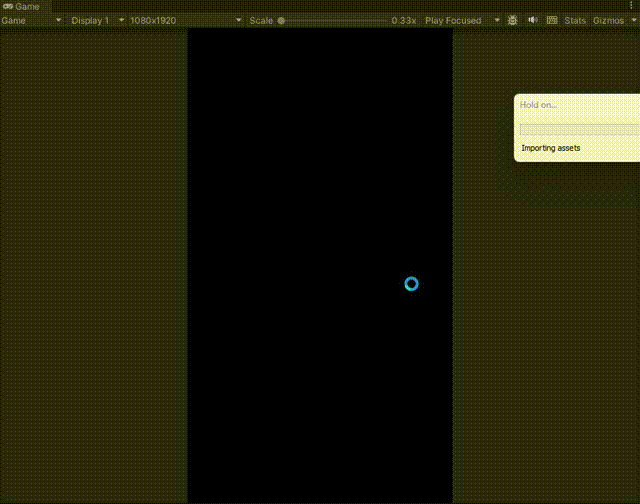This screenshot has height=504, width=640.
Task: Toggle Gizmos in Game view
Action: (608, 20)
